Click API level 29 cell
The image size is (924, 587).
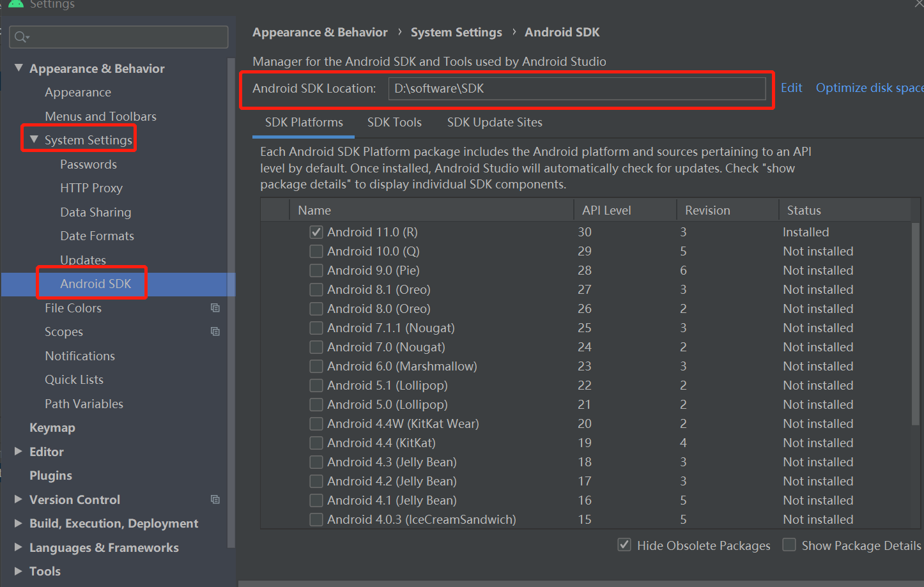tap(585, 251)
